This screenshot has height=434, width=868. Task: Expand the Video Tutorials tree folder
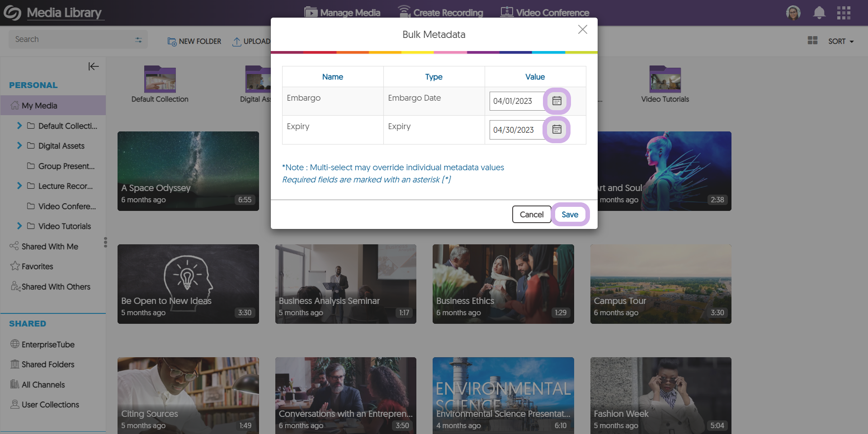pos(19,226)
